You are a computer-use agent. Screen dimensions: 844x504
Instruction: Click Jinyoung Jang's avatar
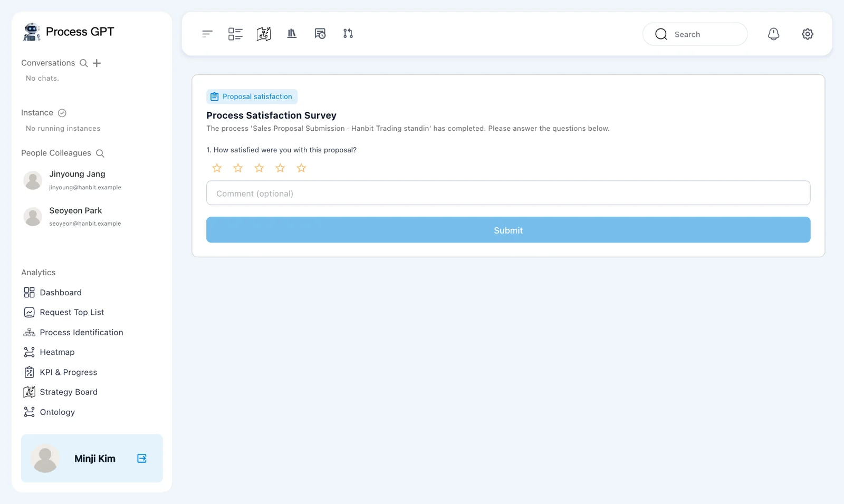tap(33, 180)
